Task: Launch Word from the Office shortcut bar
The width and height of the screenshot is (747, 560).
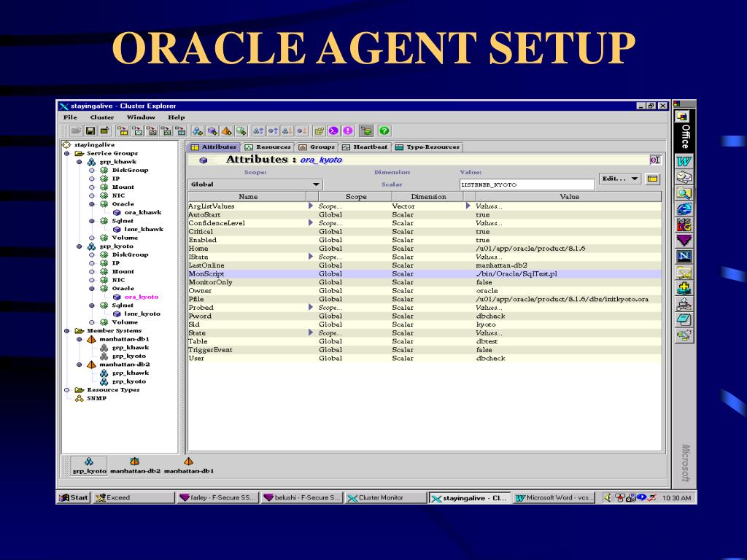Action: 684,161
